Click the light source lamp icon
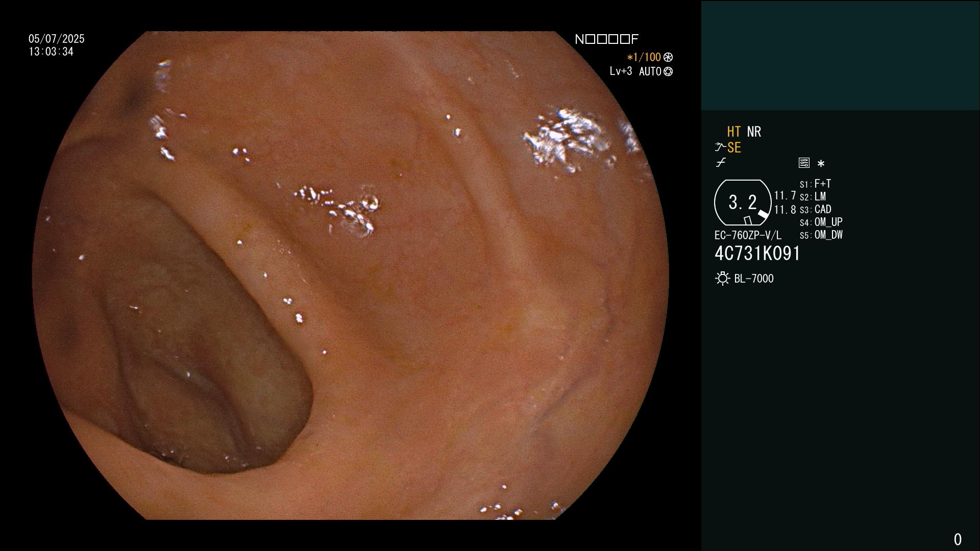The image size is (980, 551). 722,279
